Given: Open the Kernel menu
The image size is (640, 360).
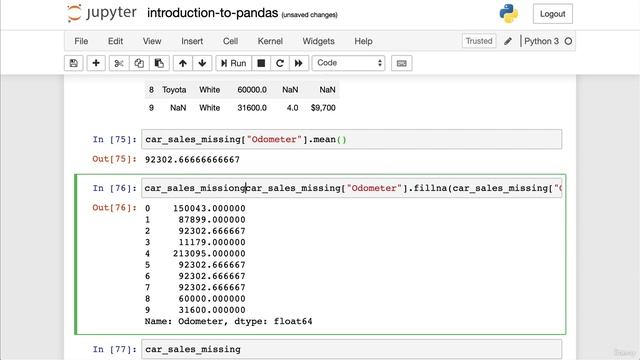Looking at the screenshot, I should tap(270, 41).
